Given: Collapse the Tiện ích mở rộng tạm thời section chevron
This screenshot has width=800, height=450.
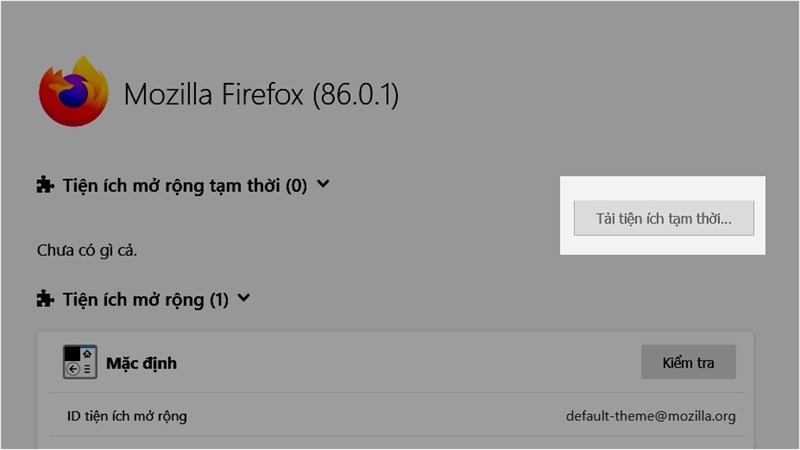Looking at the screenshot, I should tap(322, 184).
